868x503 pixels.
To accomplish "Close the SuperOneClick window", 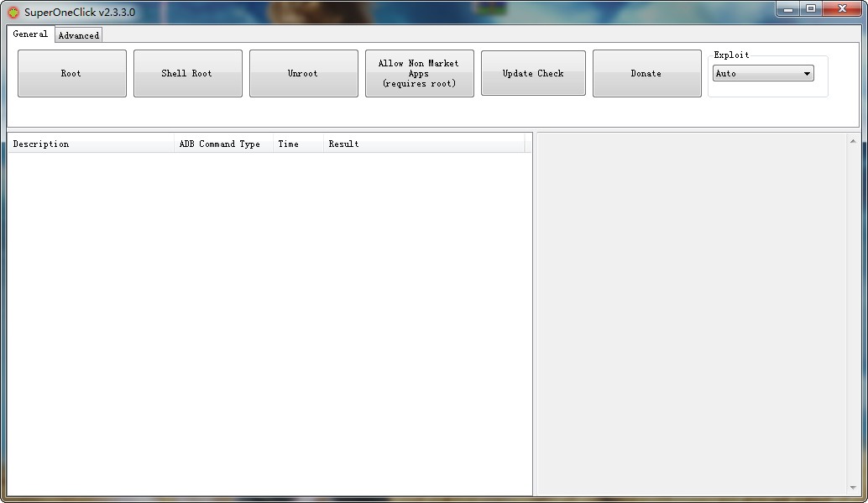I will click(x=842, y=9).
